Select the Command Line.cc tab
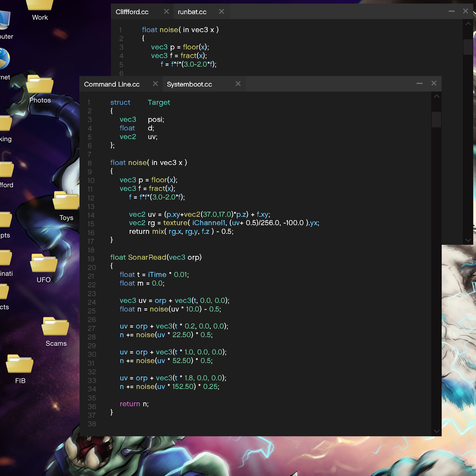This screenshot has width=476, height=476. tap(112, 84)
